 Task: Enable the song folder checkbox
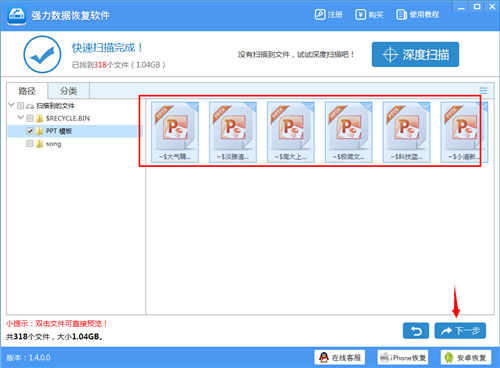30,144
